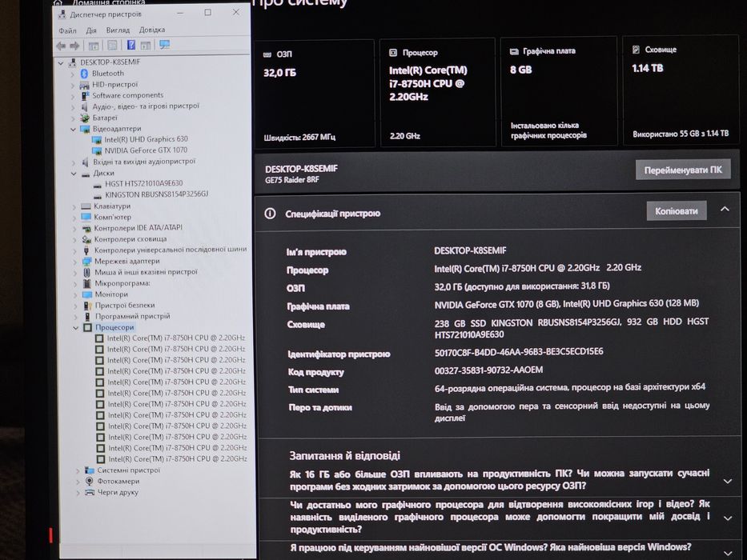Open the ОЗП 32,0 ГБ summary card
Viewport: 747px width, 560px height.
click(x=315, y=94)
